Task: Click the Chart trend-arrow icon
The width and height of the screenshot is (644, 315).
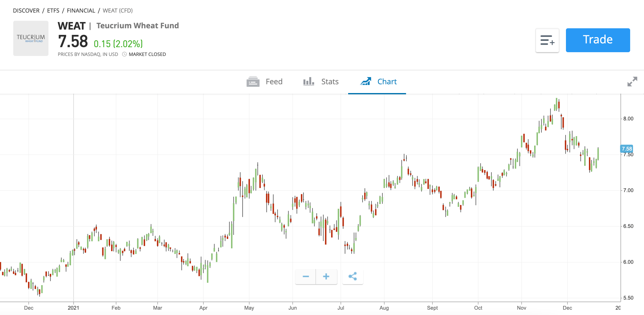Action: coord(366,81)
